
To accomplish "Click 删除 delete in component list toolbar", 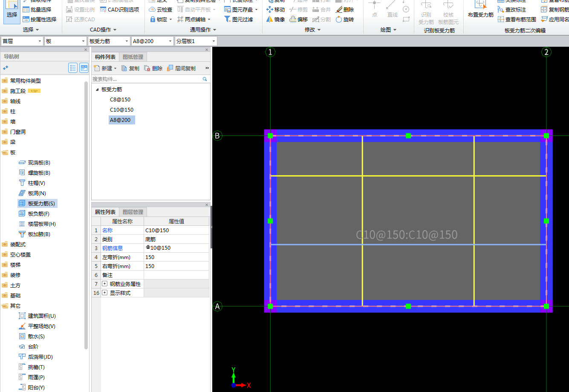I will pyautogui.click(x=153, y=68).
